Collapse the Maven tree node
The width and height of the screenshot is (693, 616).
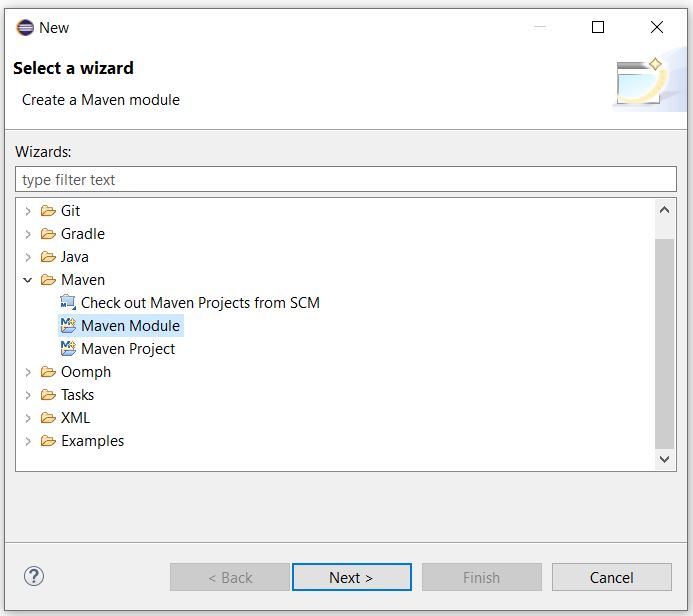[28, 280]
